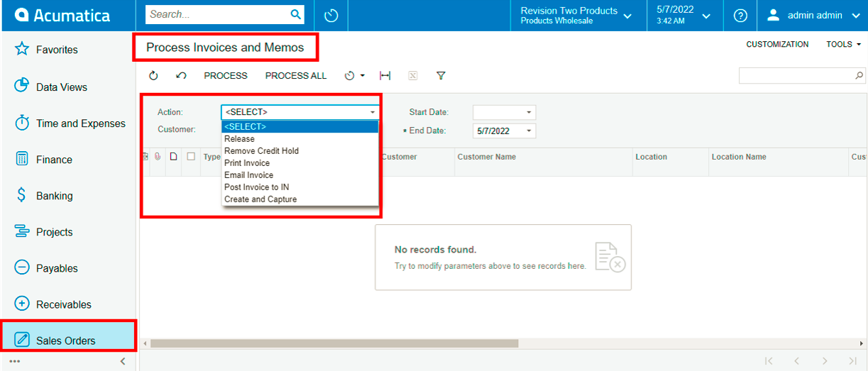Choose Create and Capture action
Viewport: 868px width, 371px height.
click(x=300, y=199)
